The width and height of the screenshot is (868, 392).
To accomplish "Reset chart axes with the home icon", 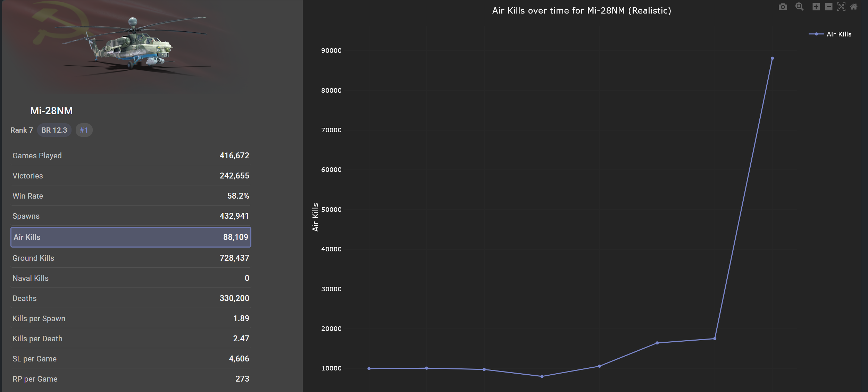I will 853,7.
